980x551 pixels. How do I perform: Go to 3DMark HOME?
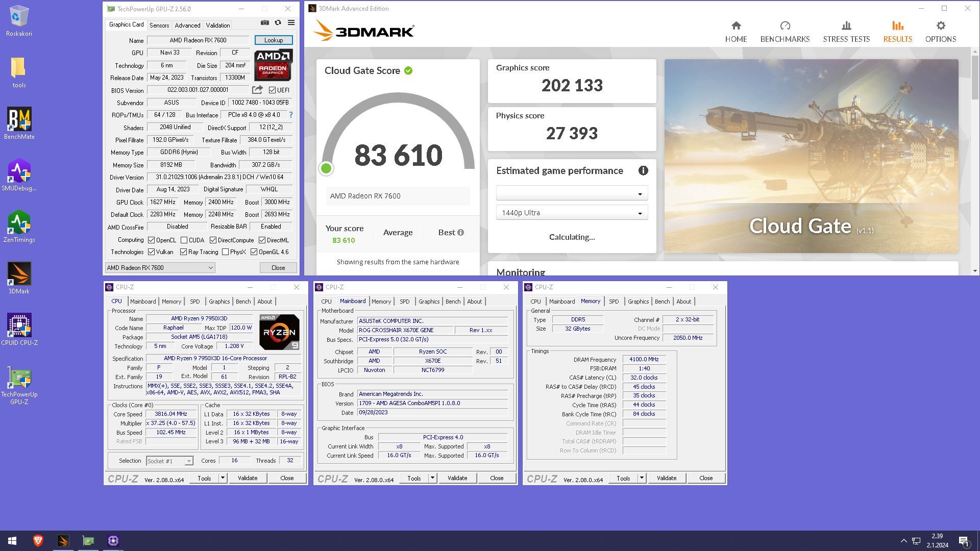pos(736,32)
